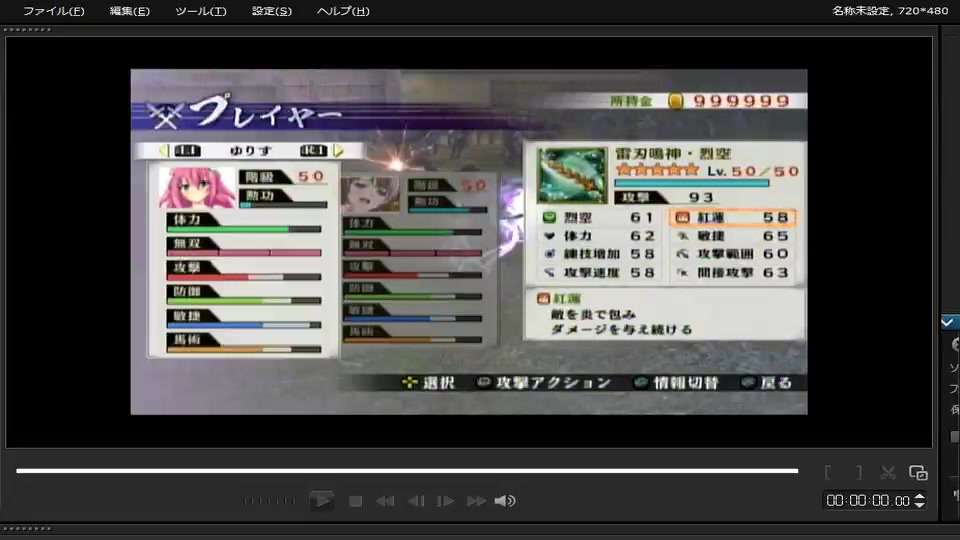Click the 名称未設定, 720*480 project title text
The image size is (960, 540).
coord(890,10)
